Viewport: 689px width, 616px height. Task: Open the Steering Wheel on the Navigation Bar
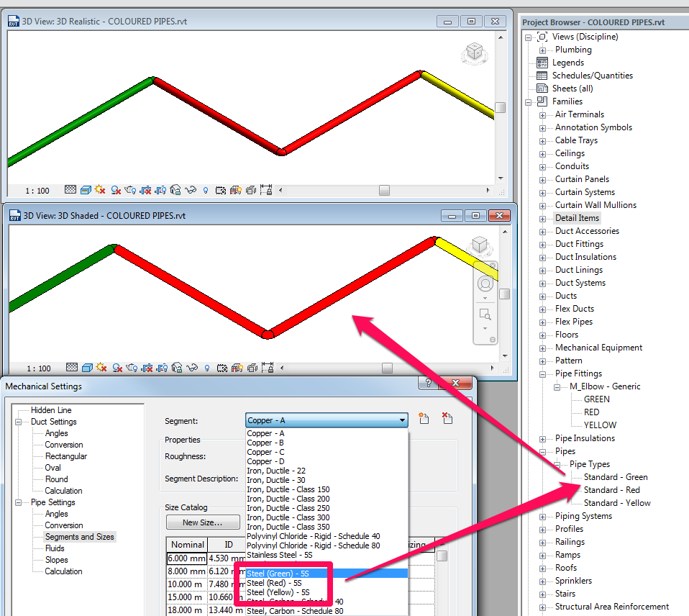(x=485, y=284)
